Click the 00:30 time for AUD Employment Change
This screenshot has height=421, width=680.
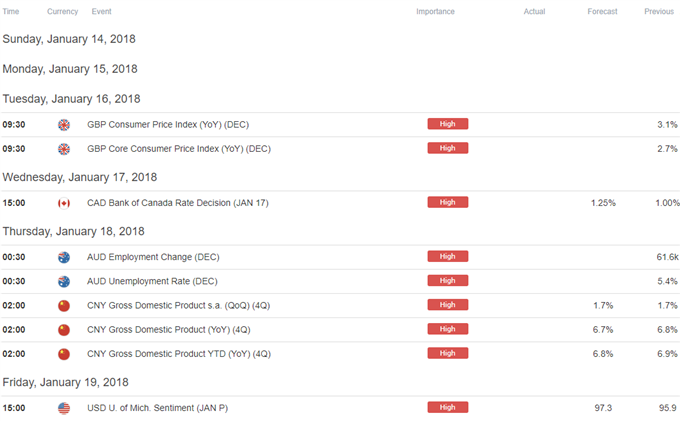pos(14,258)
